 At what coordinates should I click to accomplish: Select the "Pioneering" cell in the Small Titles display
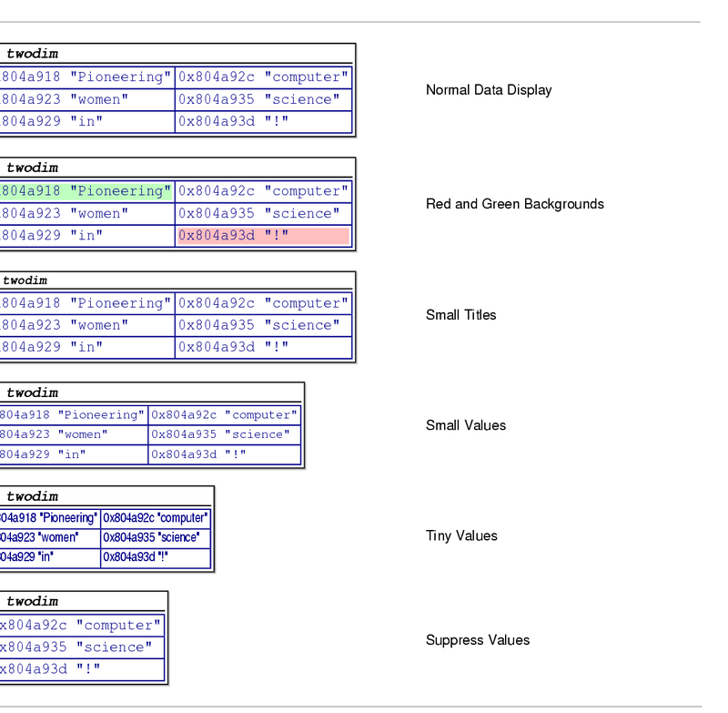pos(86,303)
